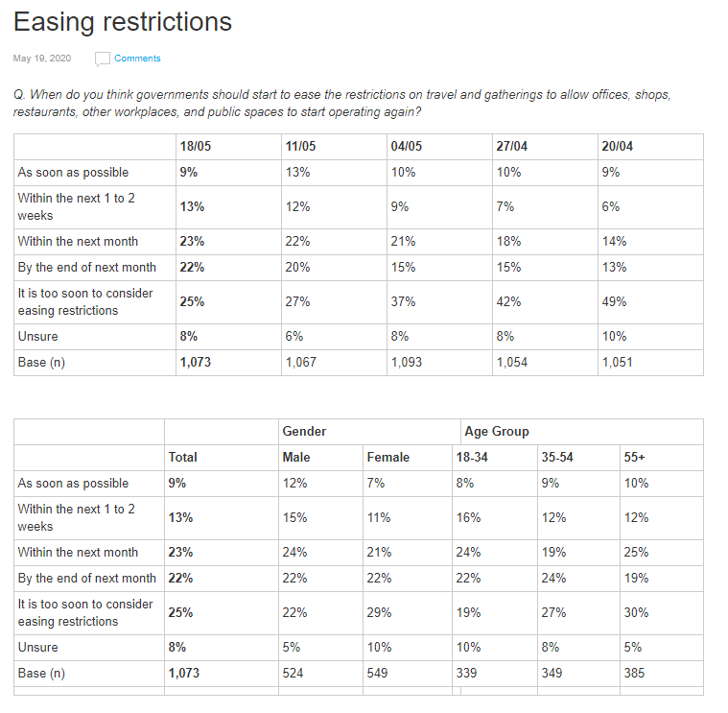Click the survey question text paragraph

(x=341, y=104)
